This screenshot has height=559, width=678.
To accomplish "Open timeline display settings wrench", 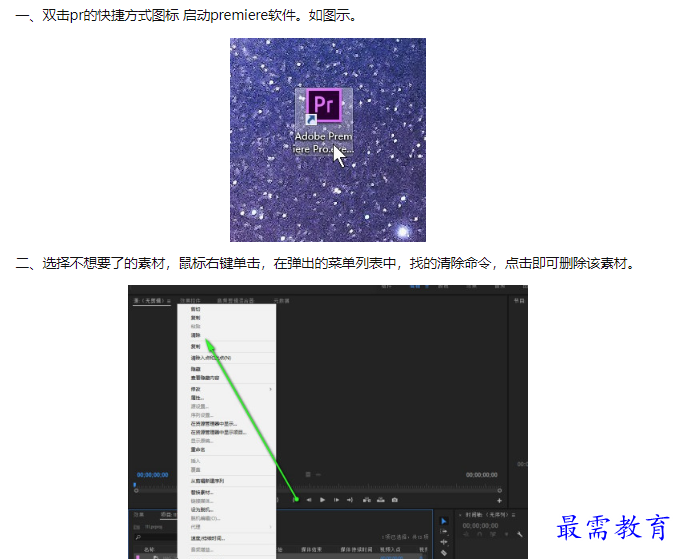I will 520,534.
